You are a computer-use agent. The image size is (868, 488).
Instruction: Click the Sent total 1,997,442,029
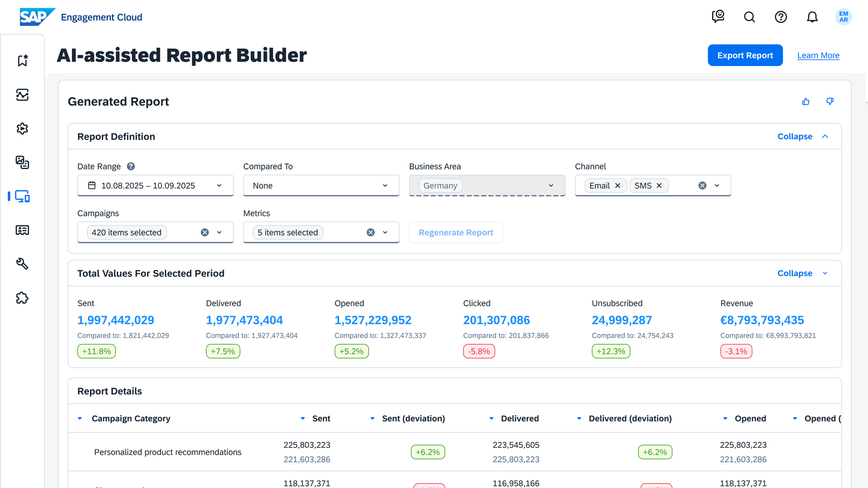[116, 320]
